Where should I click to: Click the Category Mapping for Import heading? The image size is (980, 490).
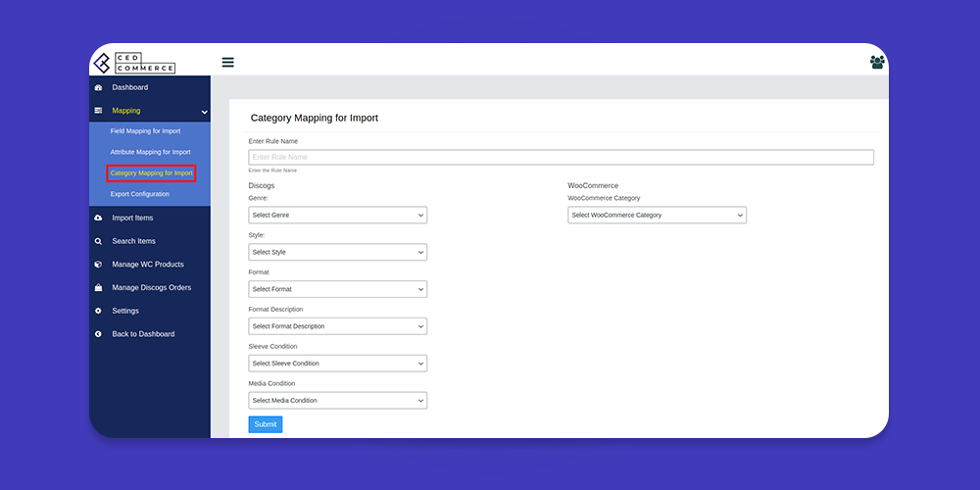coord(315,118)
